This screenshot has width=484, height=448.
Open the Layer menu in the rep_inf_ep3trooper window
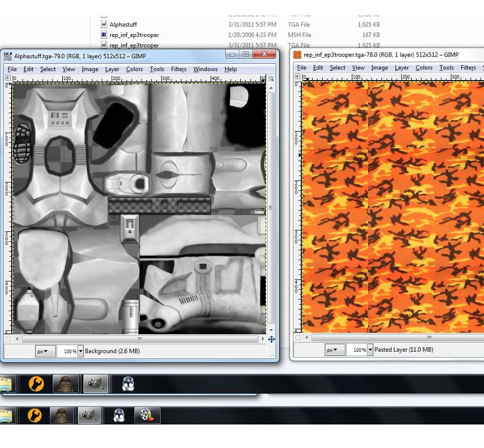[x=402, y=68]
